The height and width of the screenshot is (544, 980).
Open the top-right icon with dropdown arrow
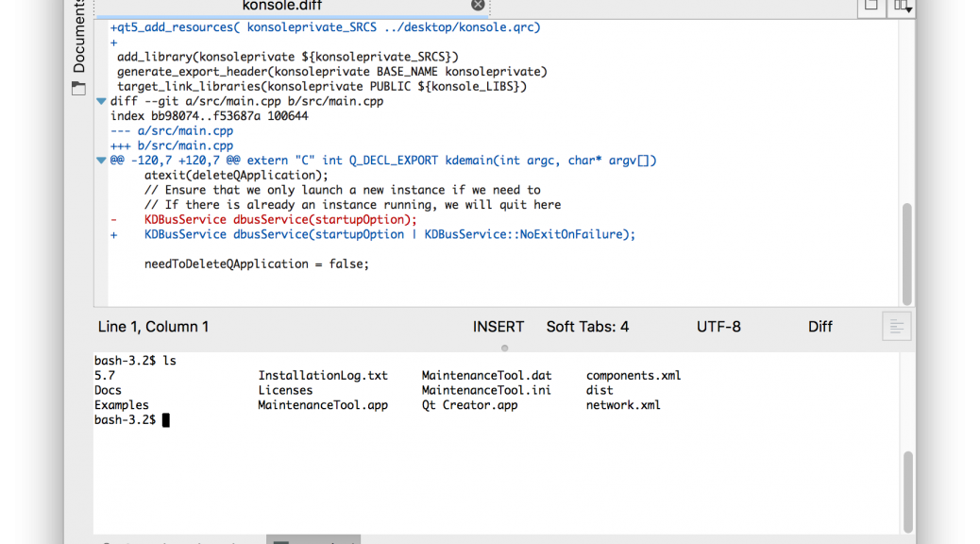point(902,6)
